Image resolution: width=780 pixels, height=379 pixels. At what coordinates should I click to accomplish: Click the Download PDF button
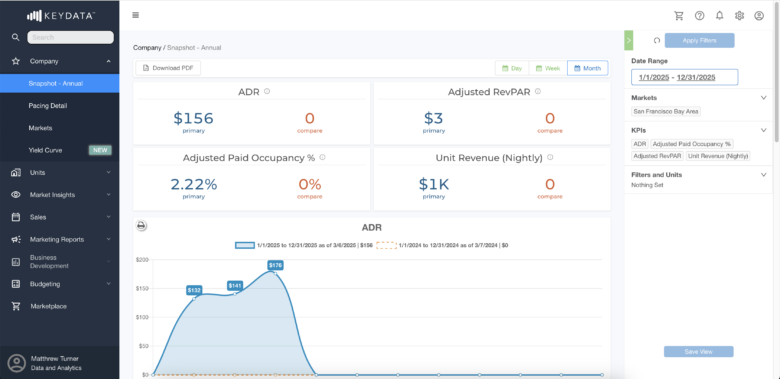(x=168, y=68)
